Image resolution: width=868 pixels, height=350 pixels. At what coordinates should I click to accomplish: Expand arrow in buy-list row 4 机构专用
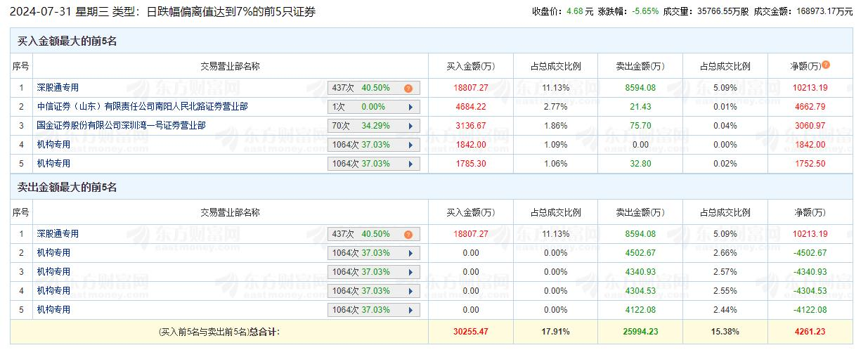tap(409, 145)
